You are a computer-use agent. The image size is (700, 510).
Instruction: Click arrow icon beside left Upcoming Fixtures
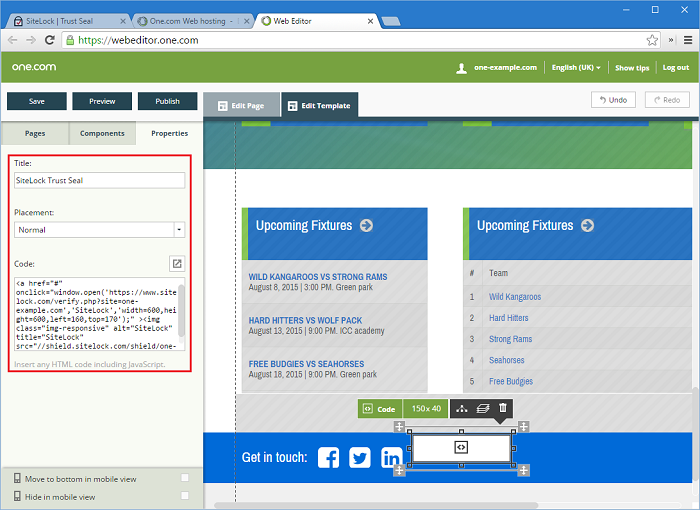click(367, 226)
